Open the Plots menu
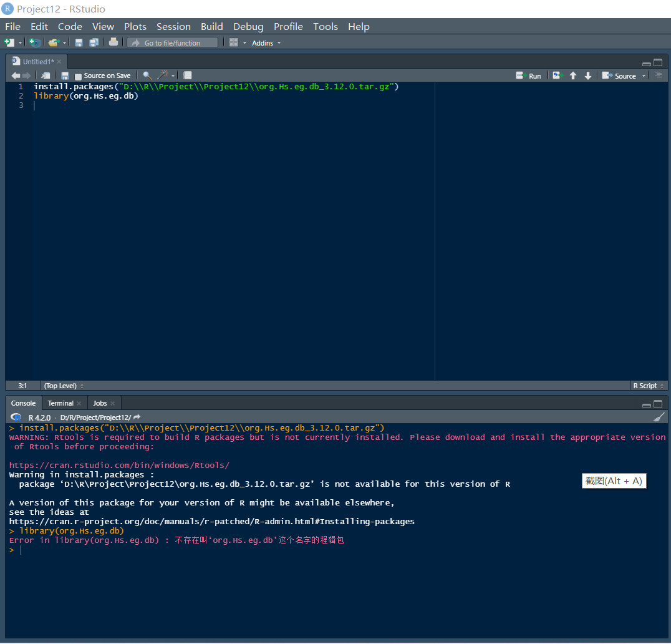Image resolution: width=671 pixels, height=644 pixels. [135, 26]
